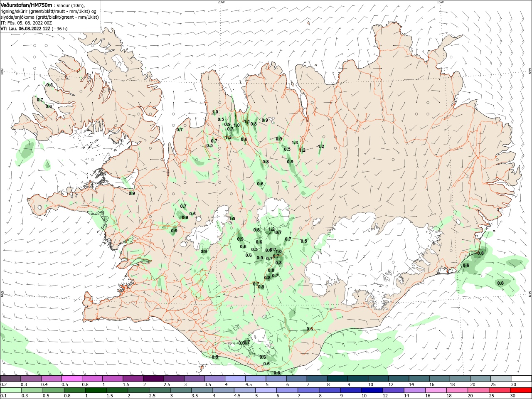Click the top-row swatch labeled 12
This screenshot has width=532, height=399.
(399, 379)
